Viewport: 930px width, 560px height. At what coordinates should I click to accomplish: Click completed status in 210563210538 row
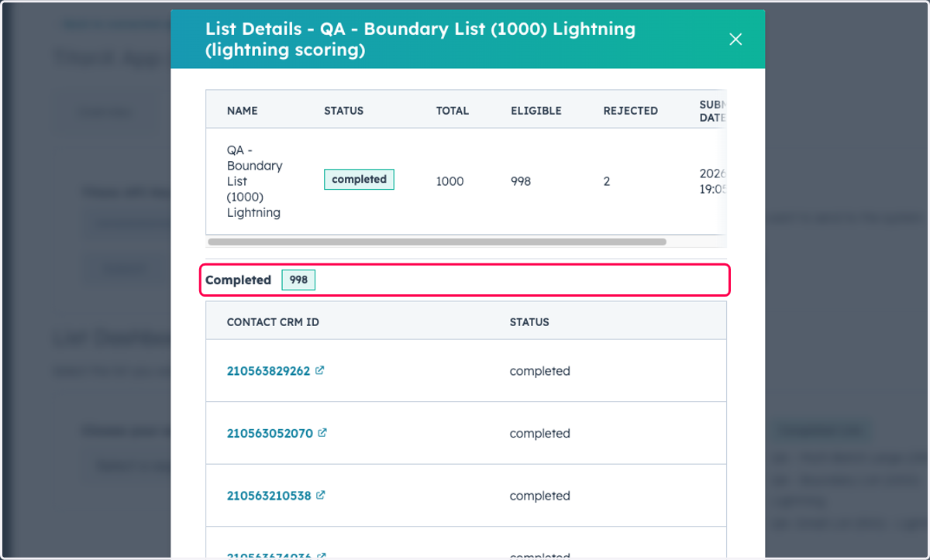tap(539, 496)
